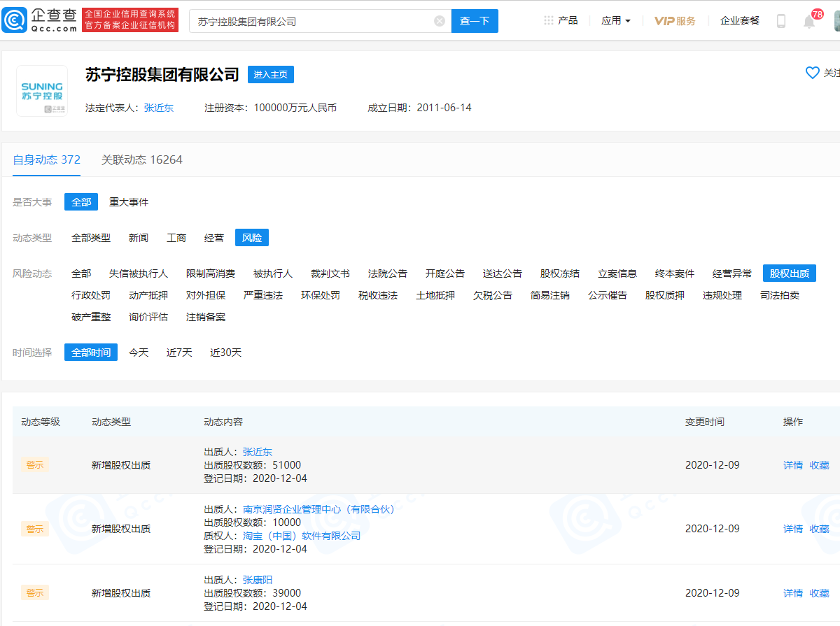This screenshot has height=626, width=840.
Task: Select 新闻 dynamic type filter
Action: (139, 238)
